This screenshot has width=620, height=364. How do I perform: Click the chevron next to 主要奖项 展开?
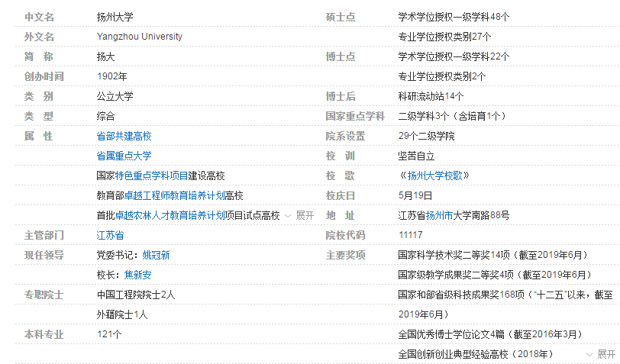coord(589,355)
